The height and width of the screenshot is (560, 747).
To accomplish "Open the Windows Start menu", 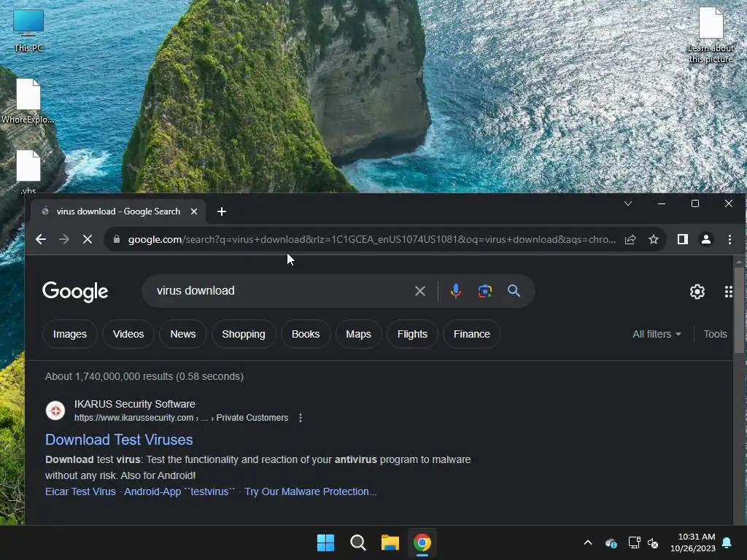I will (x=326, y=542).
